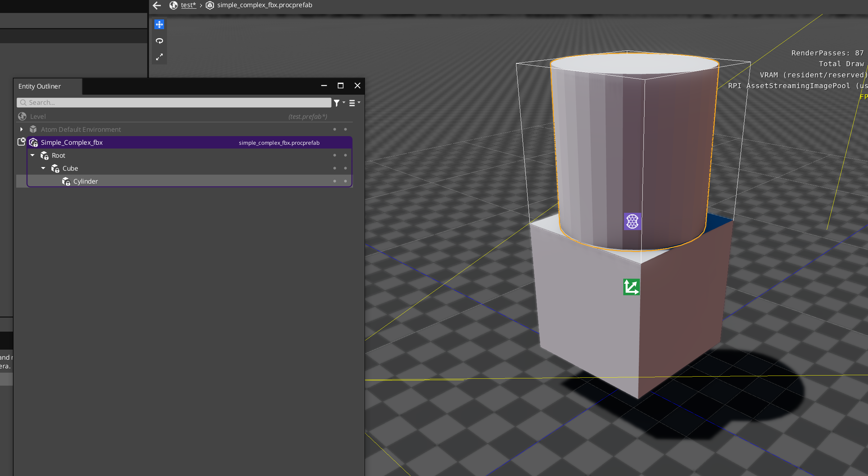The height and width of the screenshot is (476, 868).
Task: Click the test* breadcrumb link
Action: tap(188, 5)
